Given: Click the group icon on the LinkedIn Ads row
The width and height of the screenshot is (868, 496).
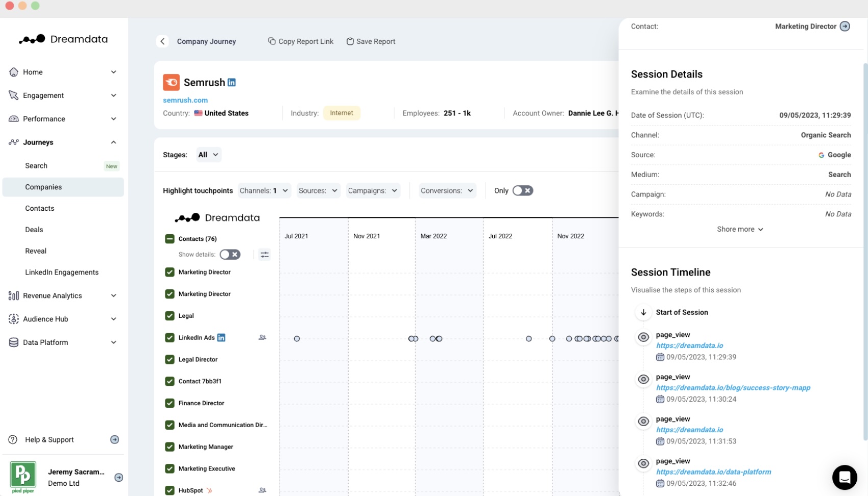Looking at the screenshot, I should [262, 337].
